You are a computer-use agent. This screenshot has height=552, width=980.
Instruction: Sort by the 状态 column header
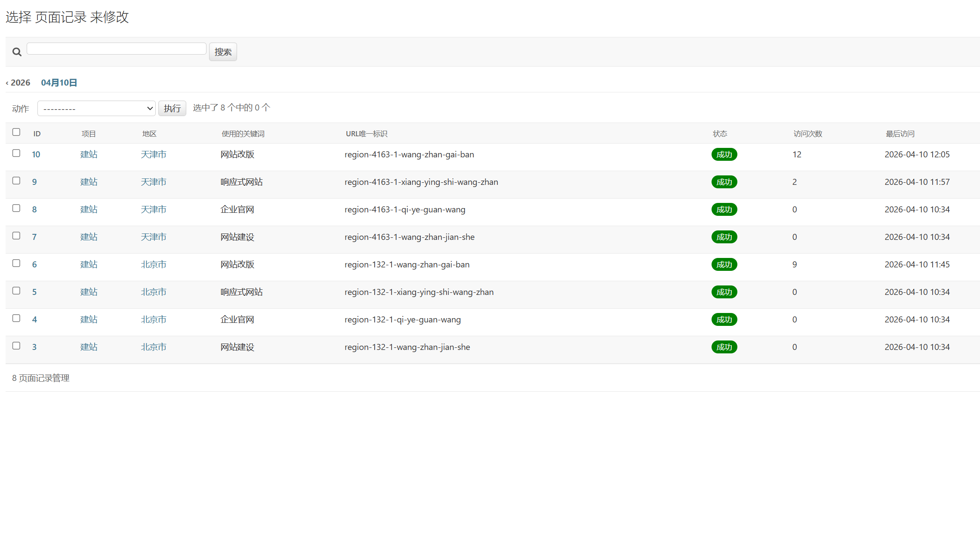click(720, 134)
